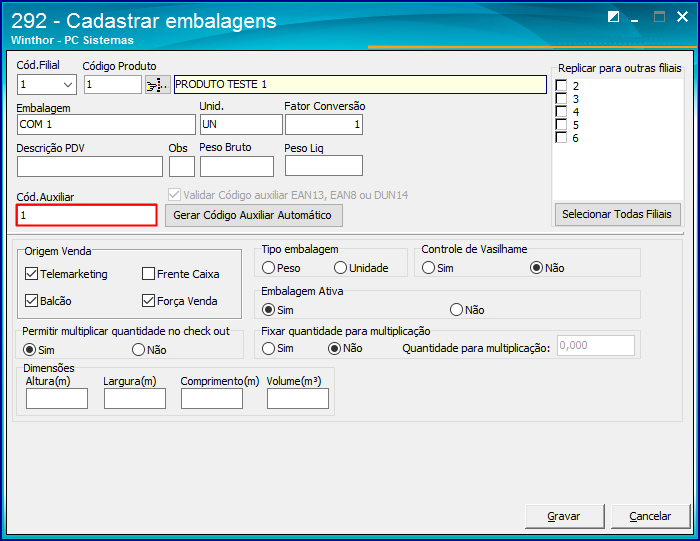
Task: Click the Embalagem field
Action: 106,124
